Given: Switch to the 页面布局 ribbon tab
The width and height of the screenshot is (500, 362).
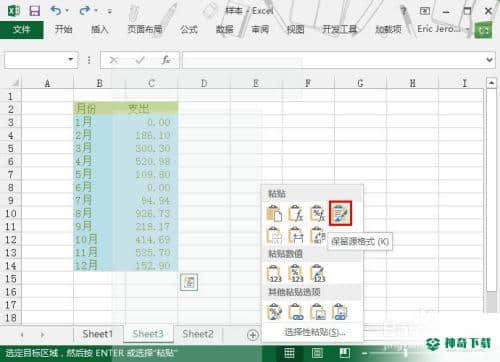Looking at the screenshot, I should click(145, 30).
